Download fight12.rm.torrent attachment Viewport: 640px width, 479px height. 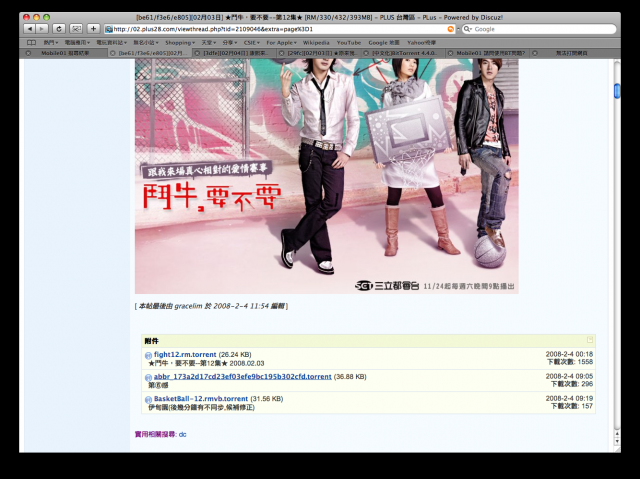click(185, 354)
